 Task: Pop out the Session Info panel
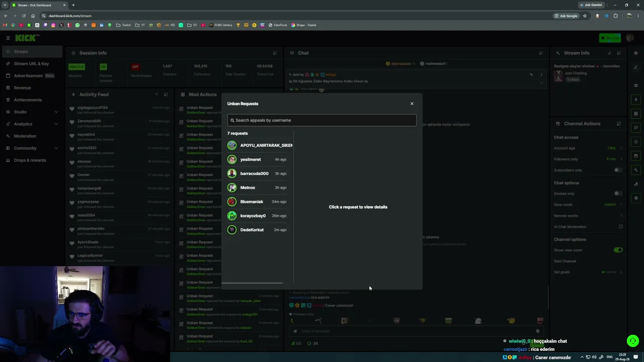click(x=275, y=53)
